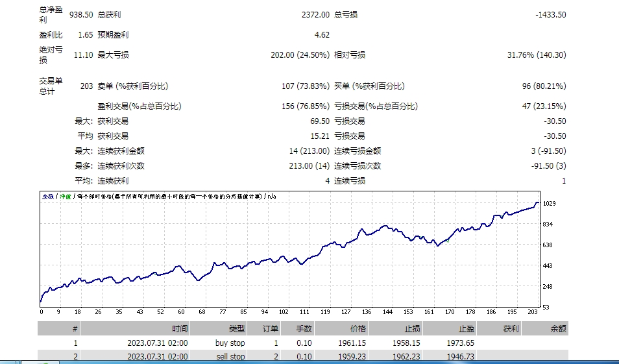619x364 pixels.
Task: Click the 止盈 column header
Action: click(x=467, y=328)
